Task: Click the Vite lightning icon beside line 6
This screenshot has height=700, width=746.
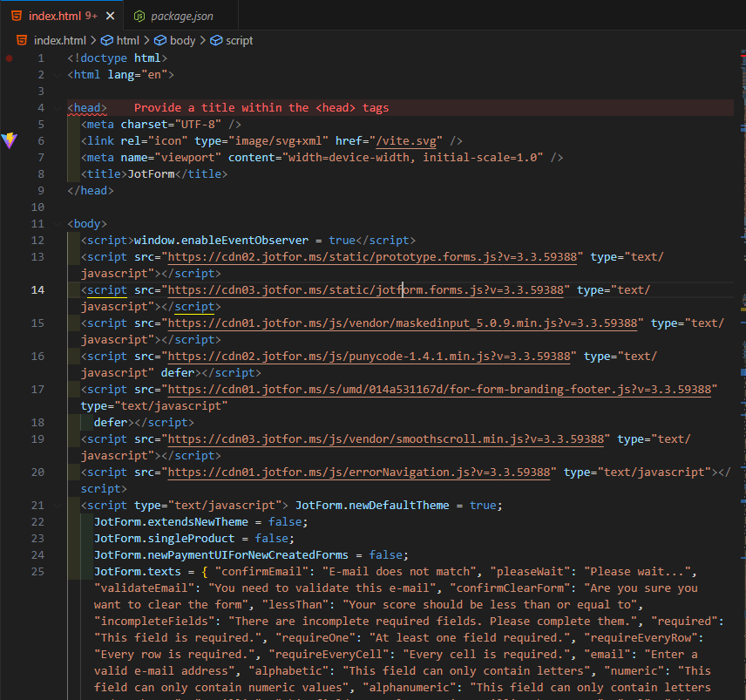Action: point(9,141)
